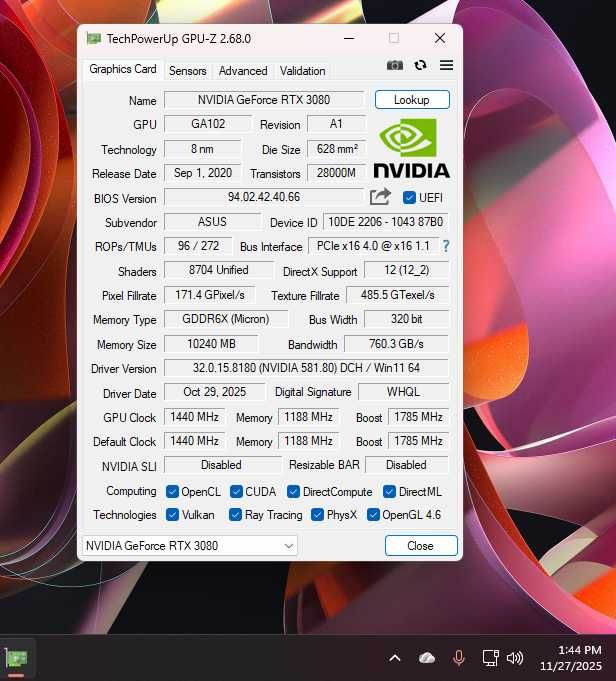Click the NVIDIA logo
Screen dimensions: 616x681
click(411, 148)
